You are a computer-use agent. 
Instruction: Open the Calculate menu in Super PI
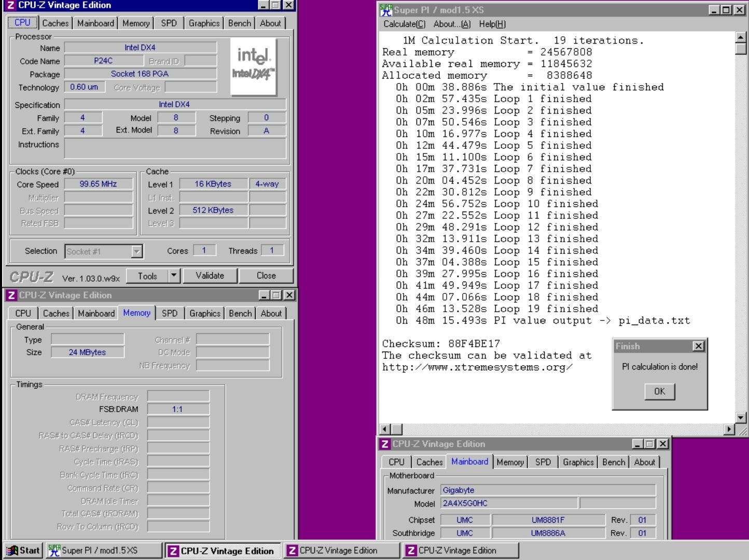405,24
